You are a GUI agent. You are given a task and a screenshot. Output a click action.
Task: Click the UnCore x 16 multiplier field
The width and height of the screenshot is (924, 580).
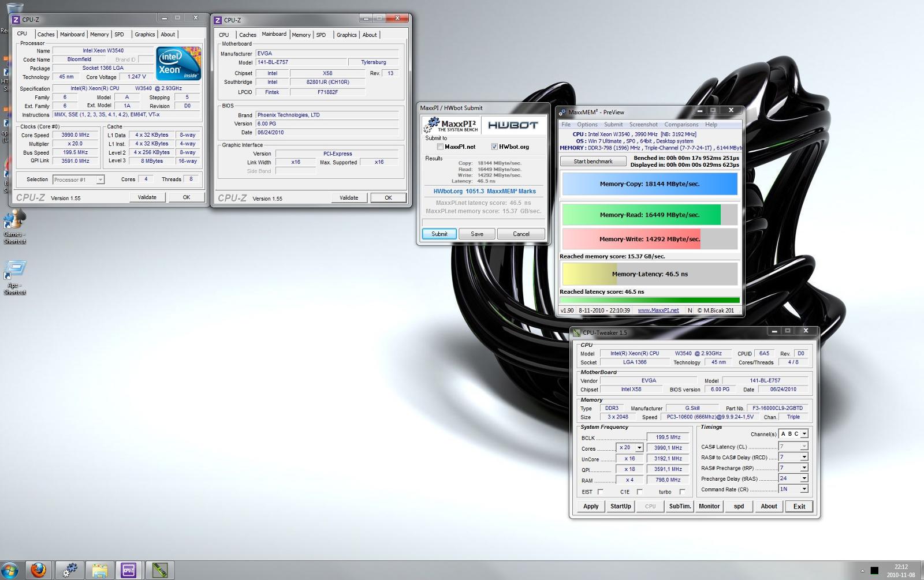(629, 459)
